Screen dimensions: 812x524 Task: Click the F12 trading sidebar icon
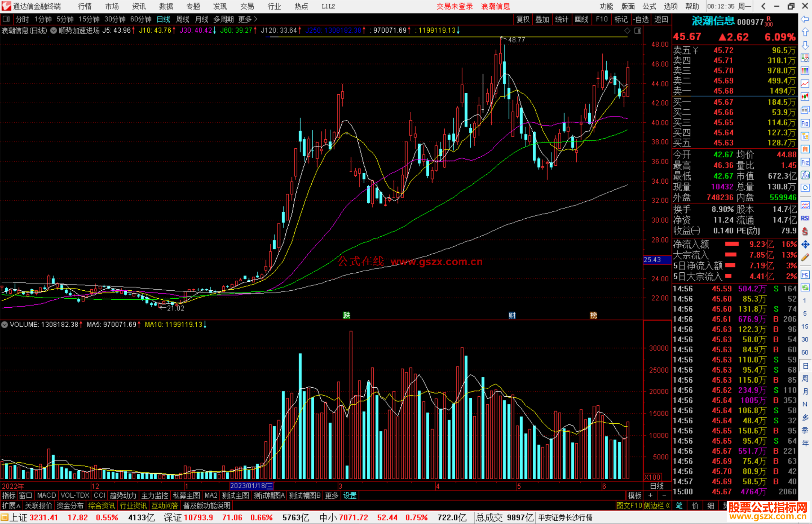tap(805, 163)
